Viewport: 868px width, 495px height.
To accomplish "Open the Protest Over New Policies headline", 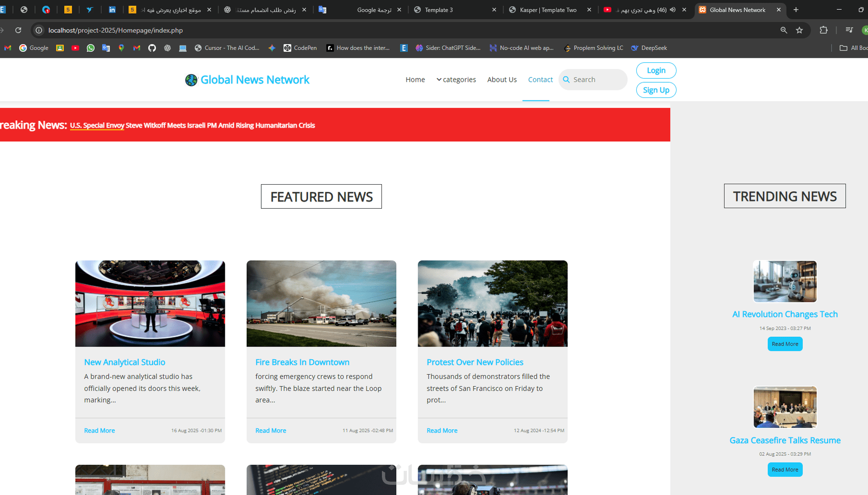I will coord(475,362).
